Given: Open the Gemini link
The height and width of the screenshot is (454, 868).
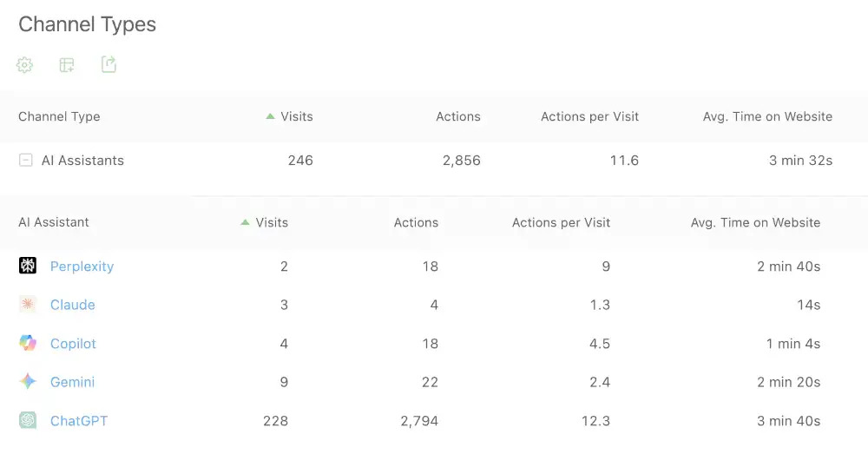Looking at the screenshot, I should (73, 382).
